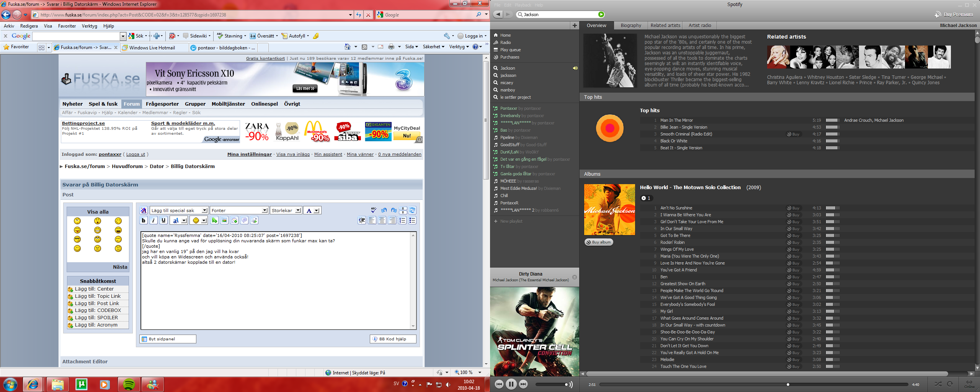Click the Hello World album cover thumbnail
The width and height of the screenshot is (980, 392).
click(x=609, y=209)
